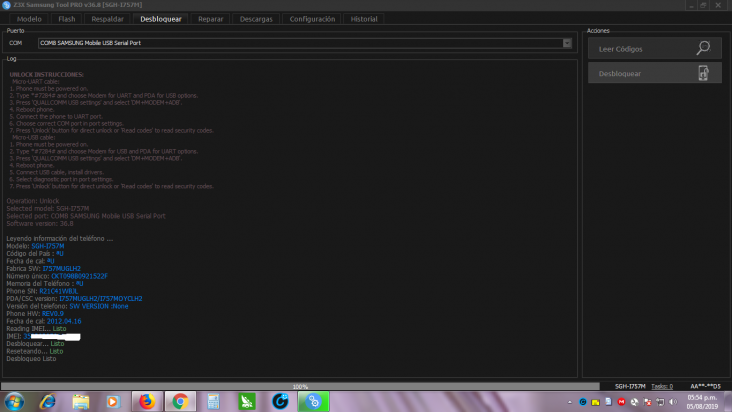This screenshot has height=412, width=732.
Task: Click the white globe tray icon
Action: 634,402
